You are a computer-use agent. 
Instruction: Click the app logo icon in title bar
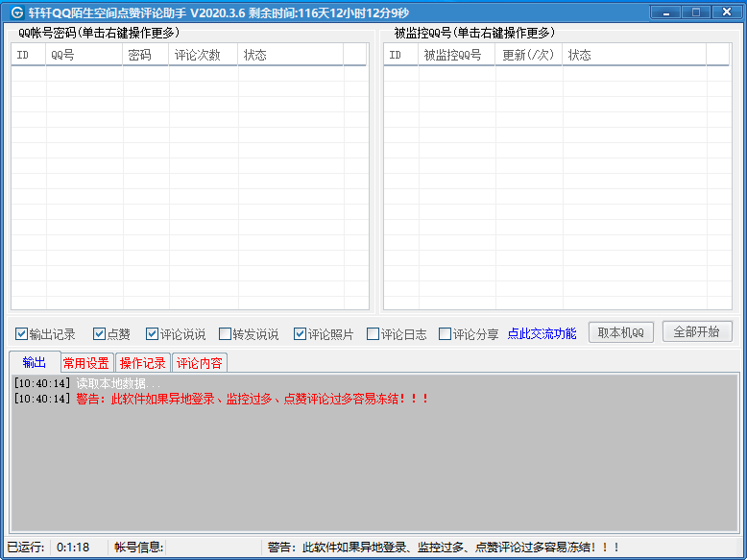coord(16,13)
